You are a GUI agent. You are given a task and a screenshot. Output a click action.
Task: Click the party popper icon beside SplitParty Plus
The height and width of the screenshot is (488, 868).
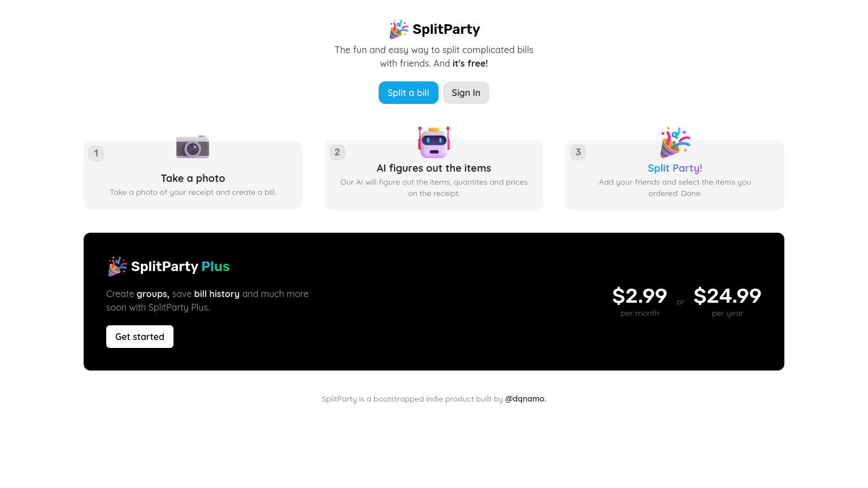pos(117,267)
